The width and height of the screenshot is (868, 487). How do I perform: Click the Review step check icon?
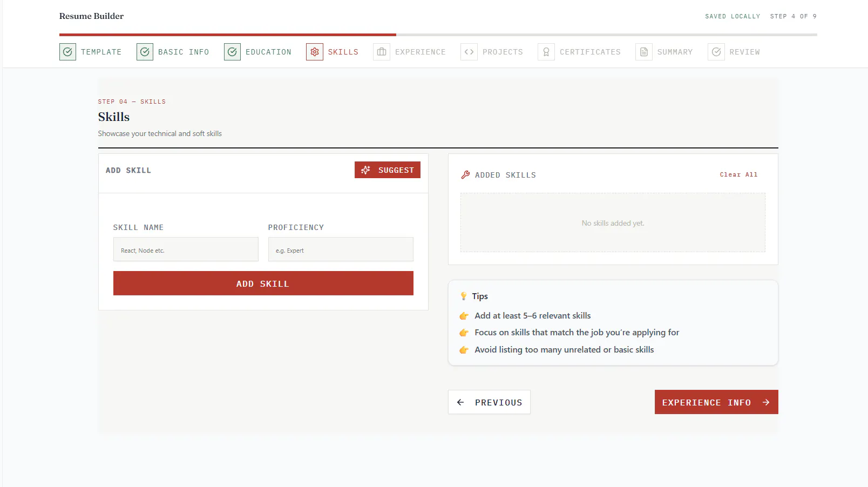tap(716, 52)
